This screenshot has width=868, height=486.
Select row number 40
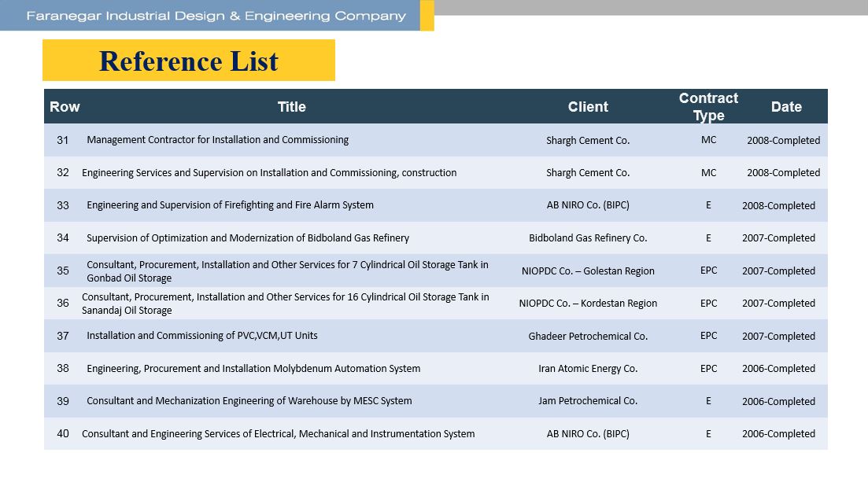pos(62,433)
